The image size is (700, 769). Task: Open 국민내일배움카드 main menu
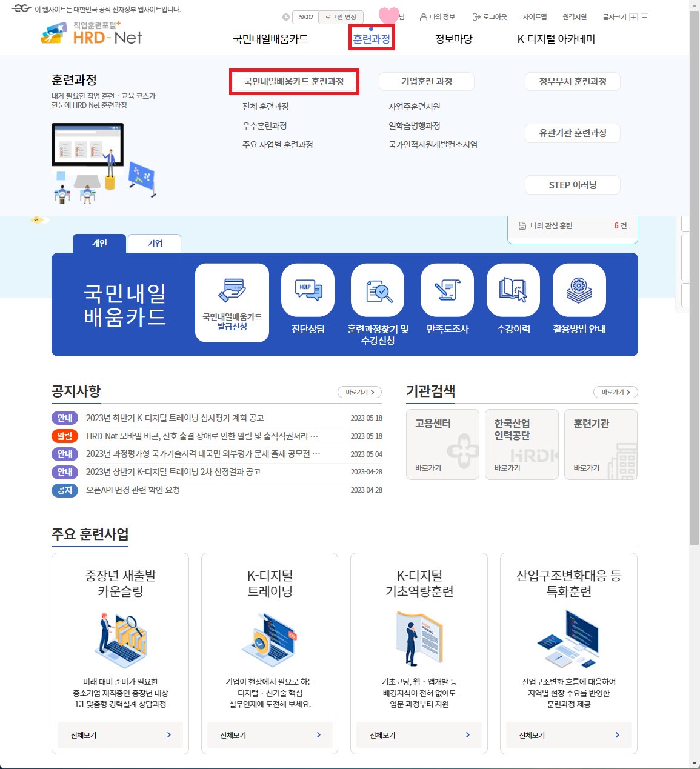[x=270, y=39]
